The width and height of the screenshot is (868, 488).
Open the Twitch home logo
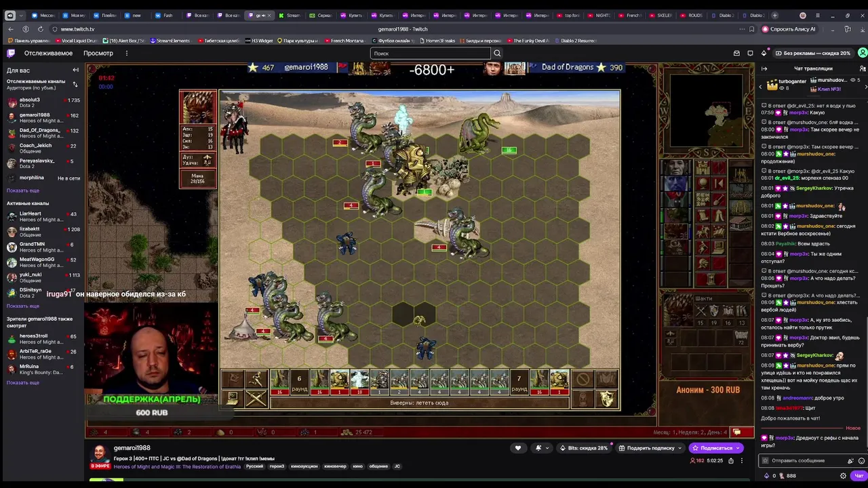tap(11, 53)
